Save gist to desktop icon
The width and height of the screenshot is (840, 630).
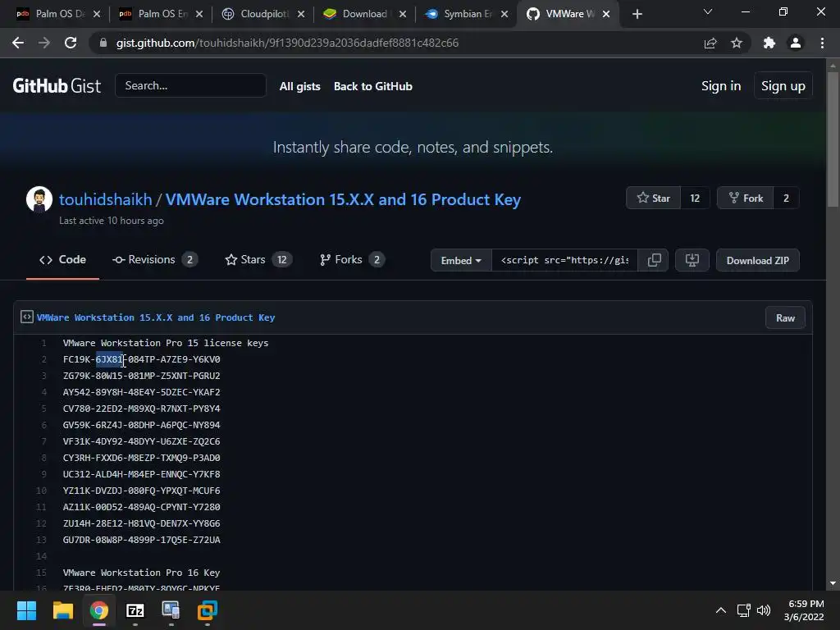692,260
